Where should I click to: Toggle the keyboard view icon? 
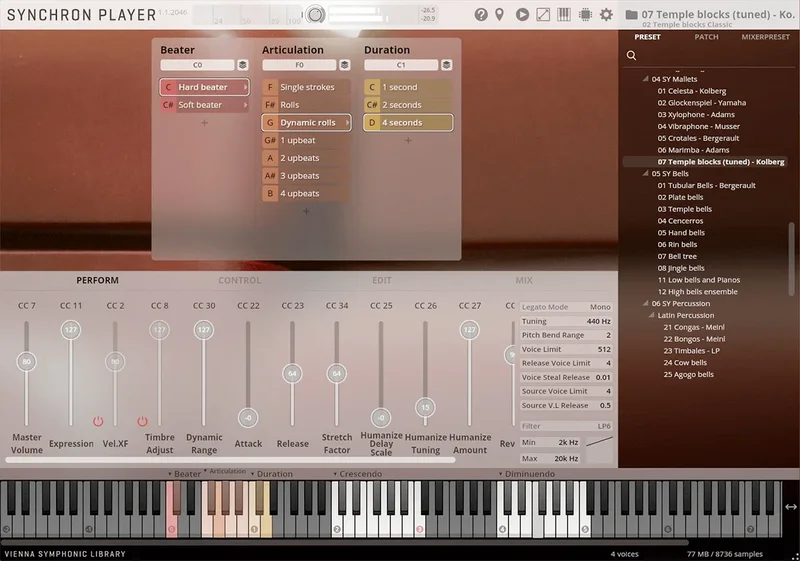(564, 14)
